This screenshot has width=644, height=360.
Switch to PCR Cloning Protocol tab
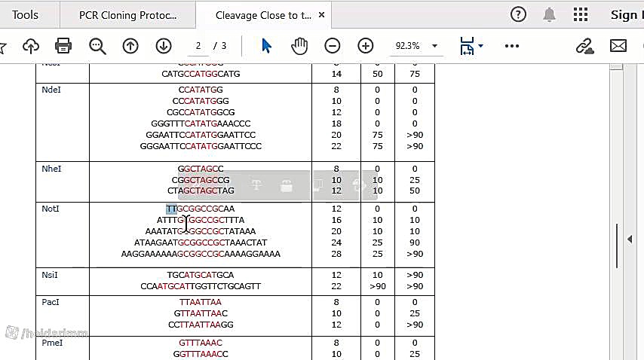click(127, 15)
